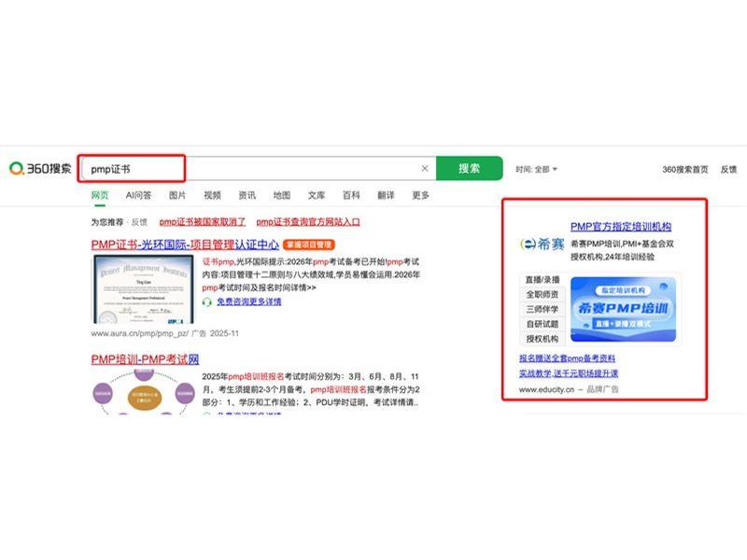Viewport: 747px width, 560px height.
Task: Select the 三师伴学 item
Action: coord(543,310)
